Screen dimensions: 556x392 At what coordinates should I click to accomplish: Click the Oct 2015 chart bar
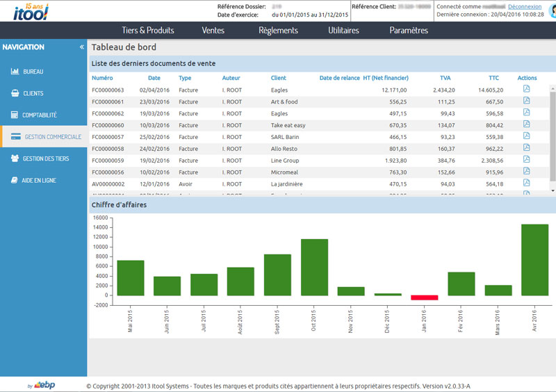click(315, 267)
